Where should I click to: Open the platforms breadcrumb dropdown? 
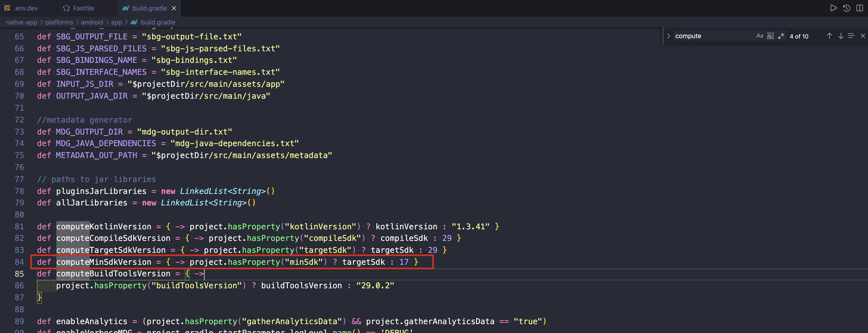coord(59,22)
